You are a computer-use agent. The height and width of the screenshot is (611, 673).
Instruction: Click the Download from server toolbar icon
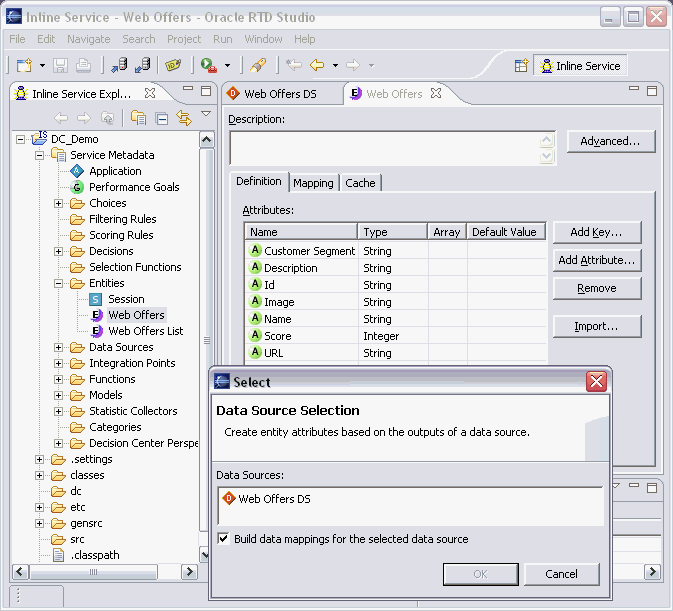click(x=142, y=65)
